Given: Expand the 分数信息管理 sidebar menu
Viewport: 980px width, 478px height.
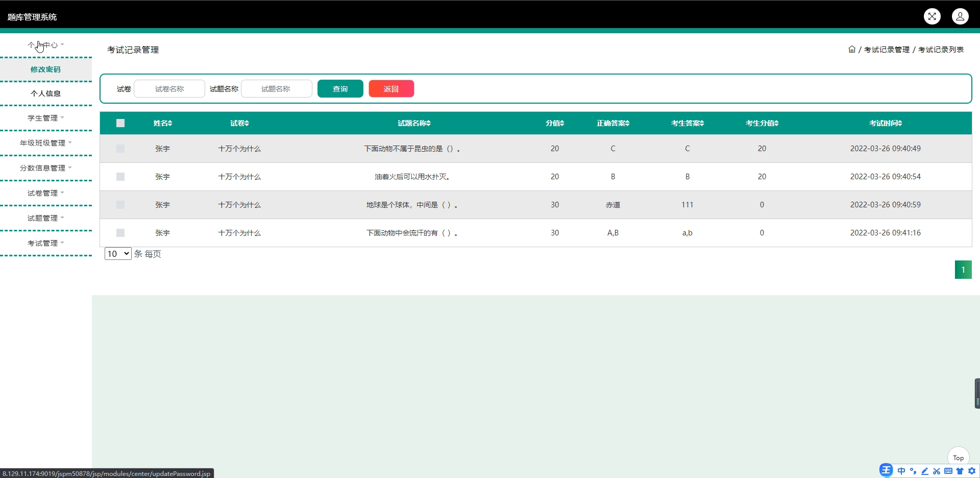Looking at the screenshot, I should click(46, 168).
